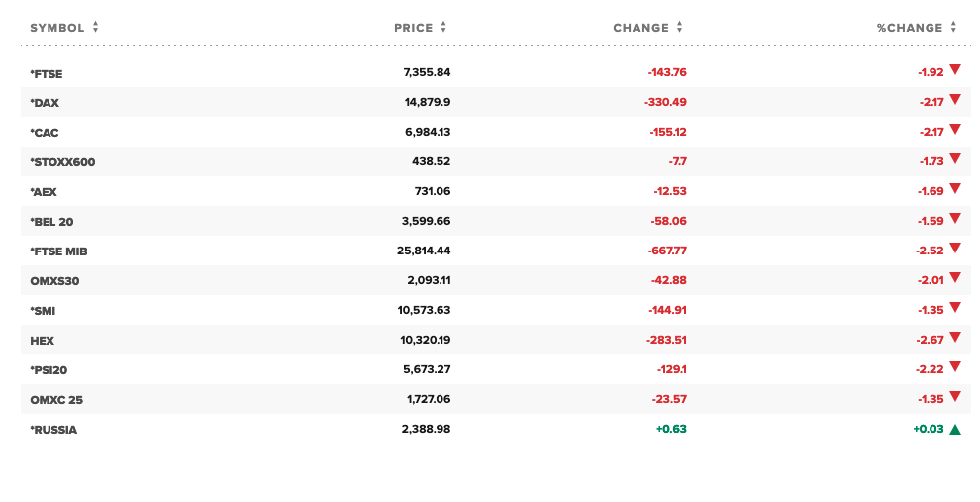Sort table by %CHANGE header

[910, 28]
